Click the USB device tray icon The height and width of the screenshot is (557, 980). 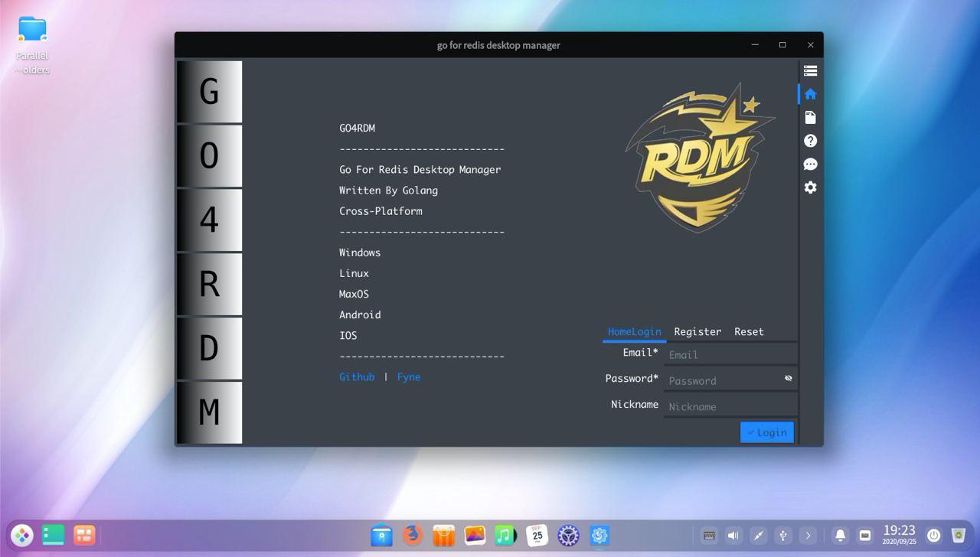[782, 536]
